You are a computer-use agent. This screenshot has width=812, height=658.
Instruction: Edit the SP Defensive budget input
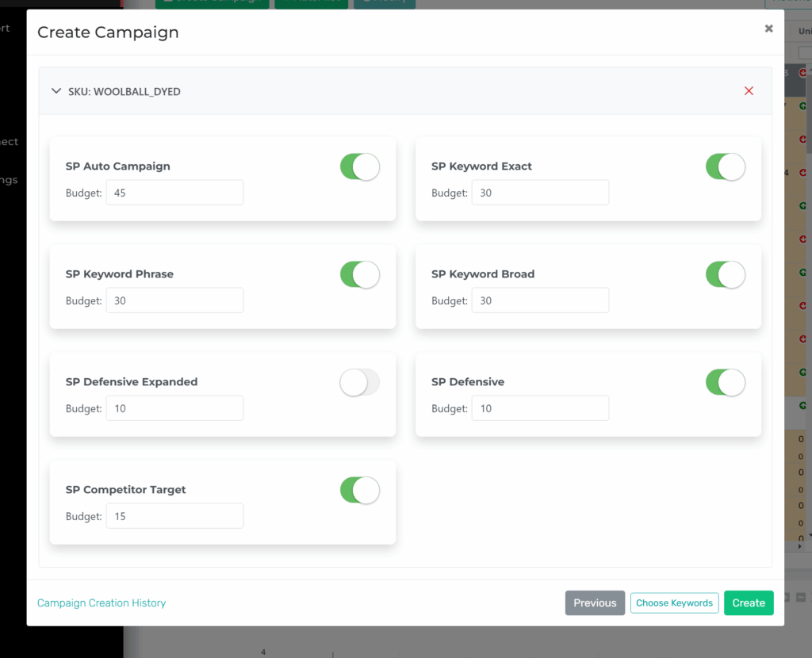[540, 408]
